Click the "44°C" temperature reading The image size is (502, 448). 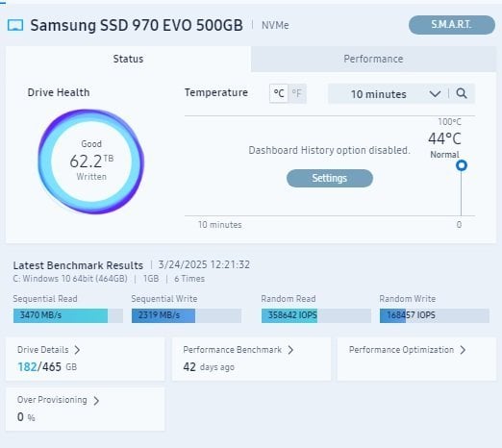444,138
